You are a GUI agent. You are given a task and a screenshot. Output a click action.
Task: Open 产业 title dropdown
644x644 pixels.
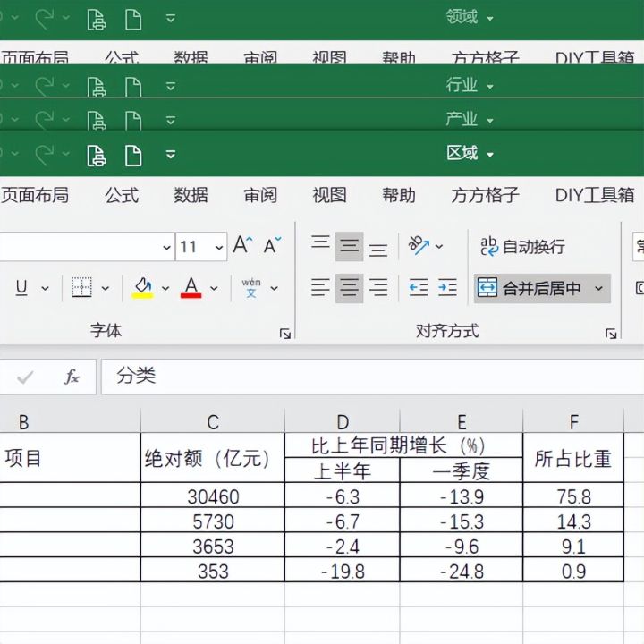(490, 121)
